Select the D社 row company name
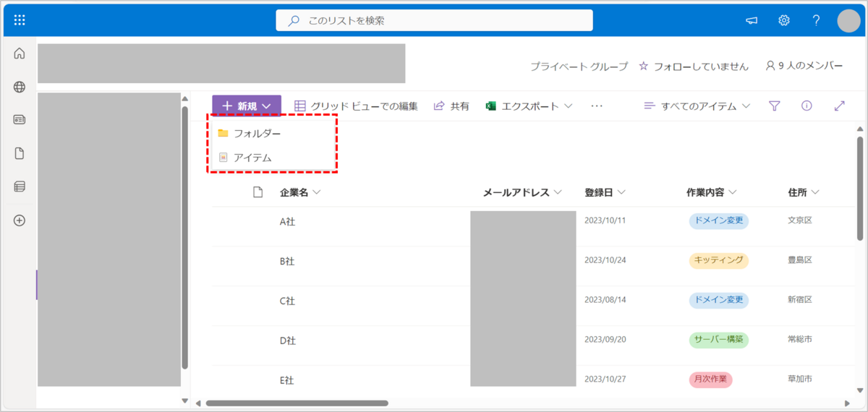The height and width of the screenshot is (412, 868). click(287, 340)
